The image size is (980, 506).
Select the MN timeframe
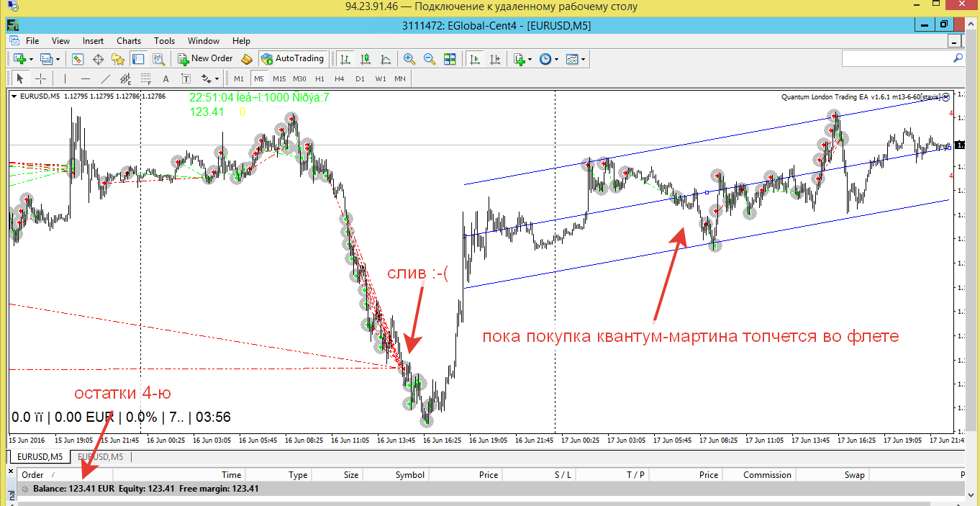399,78
